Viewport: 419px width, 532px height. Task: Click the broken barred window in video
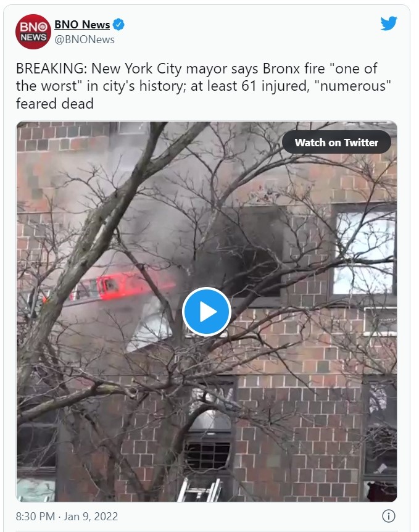coord(207,455)
